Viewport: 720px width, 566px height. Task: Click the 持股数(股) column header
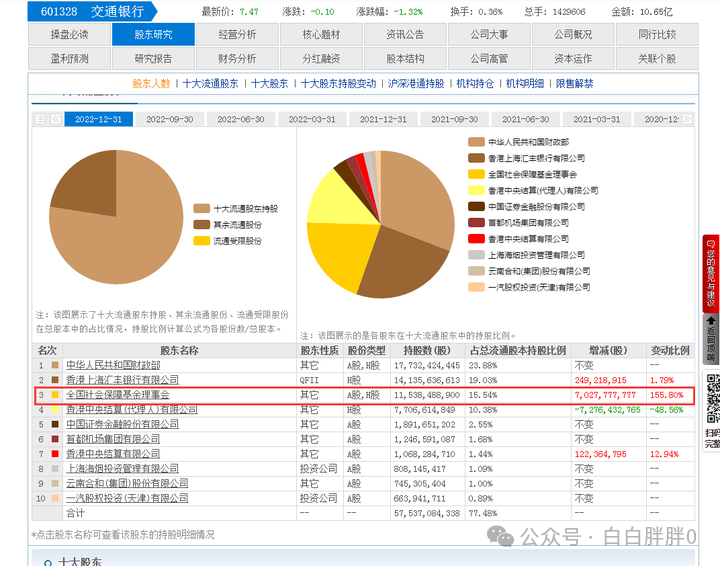click(427, 351)
